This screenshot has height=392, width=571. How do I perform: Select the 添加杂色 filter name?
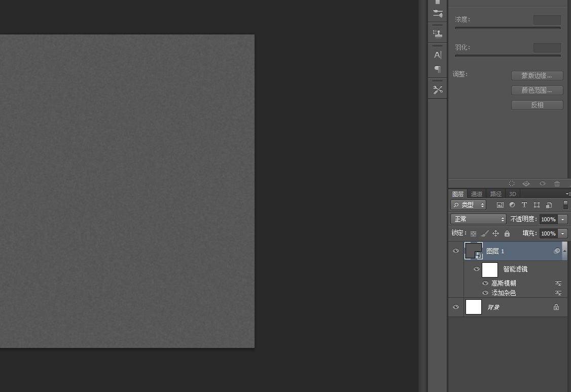click(504, 293)
